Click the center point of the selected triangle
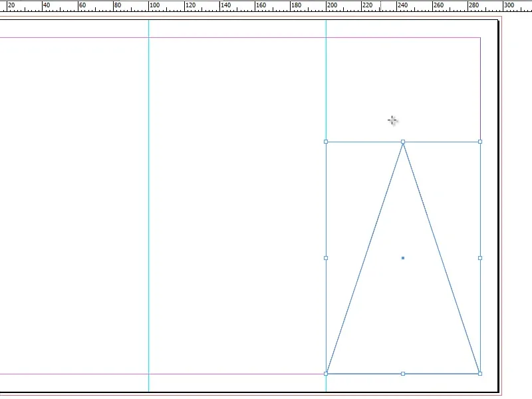This screenshot has width=532, height=399. point(403,258)
